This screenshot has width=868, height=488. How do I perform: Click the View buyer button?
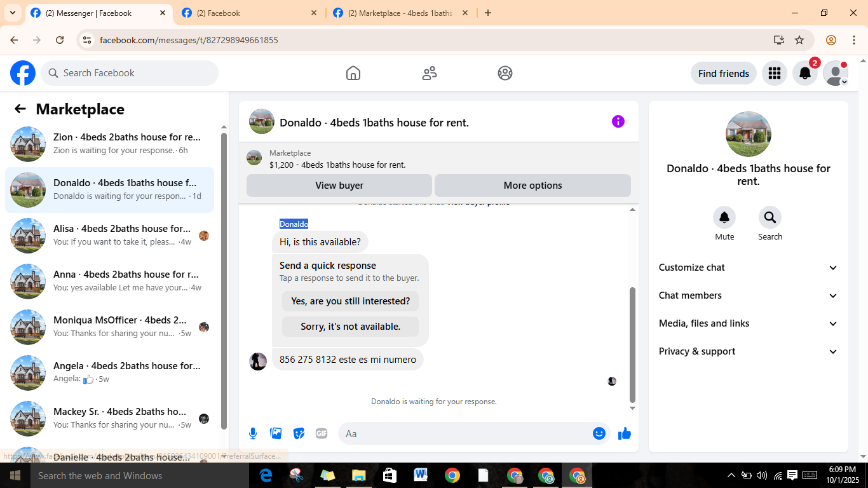coord(339,186)
